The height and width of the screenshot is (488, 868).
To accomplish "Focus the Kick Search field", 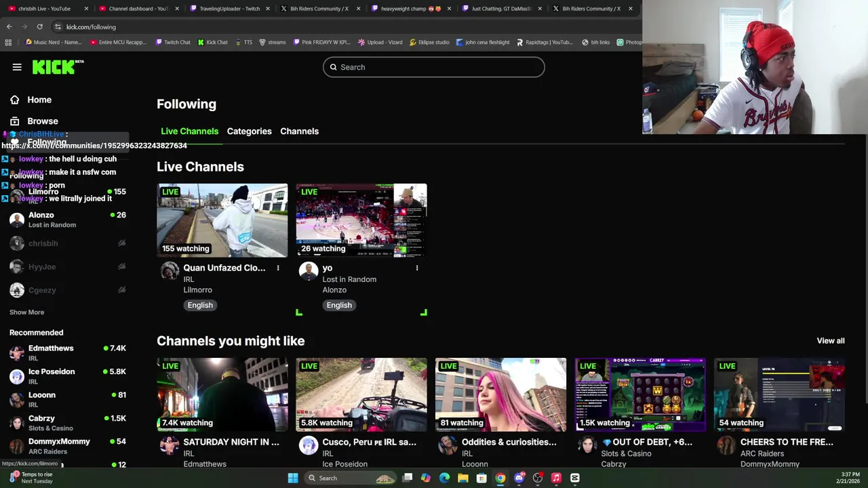I will point(434,67).
